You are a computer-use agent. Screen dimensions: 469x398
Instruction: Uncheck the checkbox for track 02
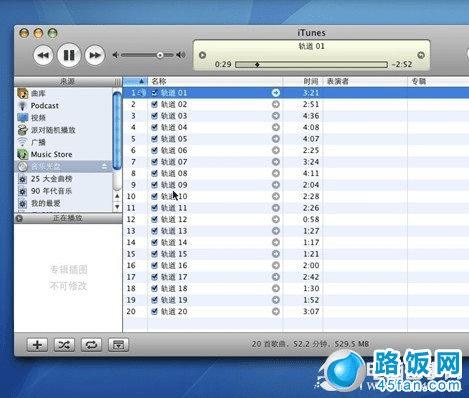coord(154,104)
